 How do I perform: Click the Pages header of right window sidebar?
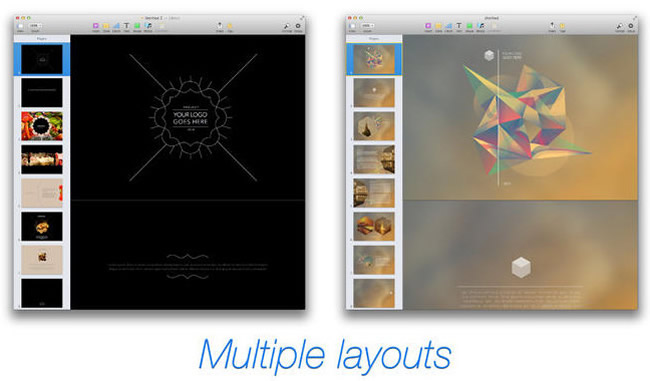coord(374,39)
